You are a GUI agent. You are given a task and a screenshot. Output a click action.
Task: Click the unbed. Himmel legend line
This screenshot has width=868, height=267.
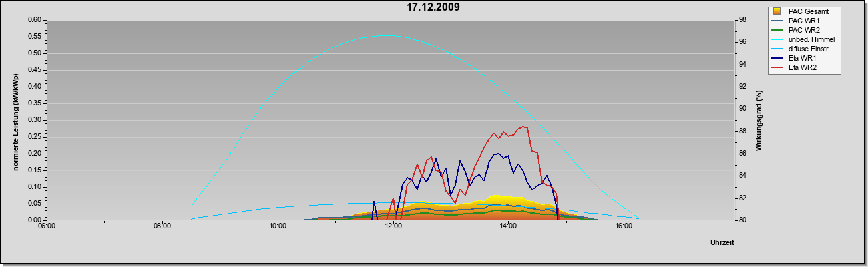coord(777,39)
